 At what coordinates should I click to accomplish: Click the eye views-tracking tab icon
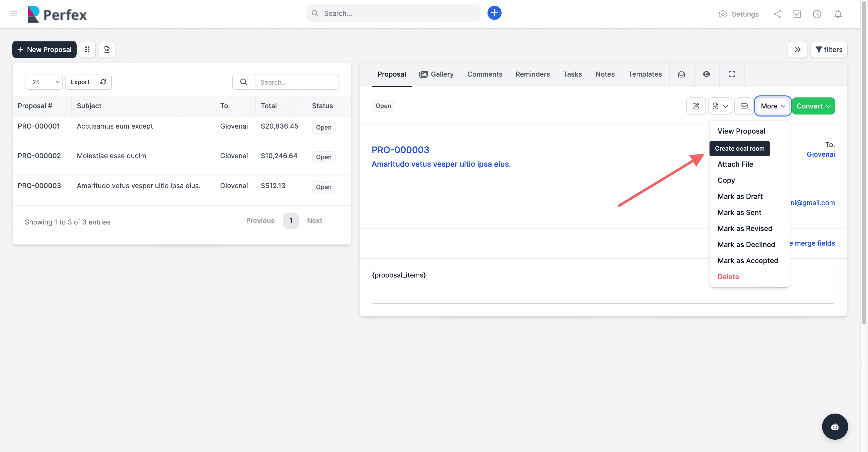[706, 74]
